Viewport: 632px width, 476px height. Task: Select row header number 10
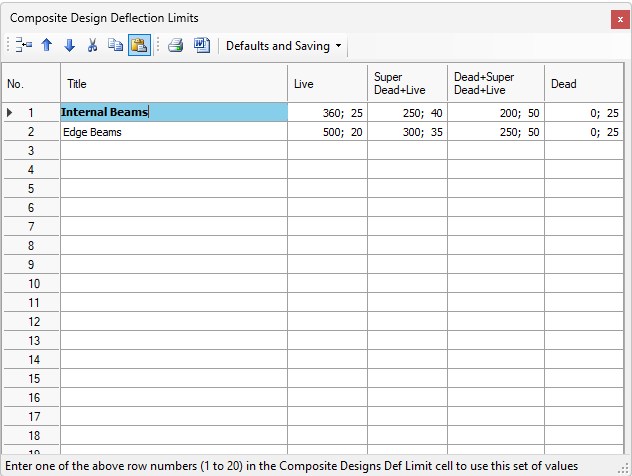(x=31, y=284)
